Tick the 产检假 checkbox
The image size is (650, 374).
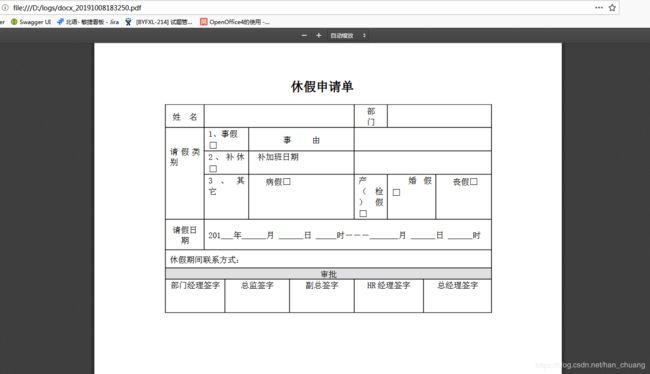pyautogui.click(x=363, y=213)
